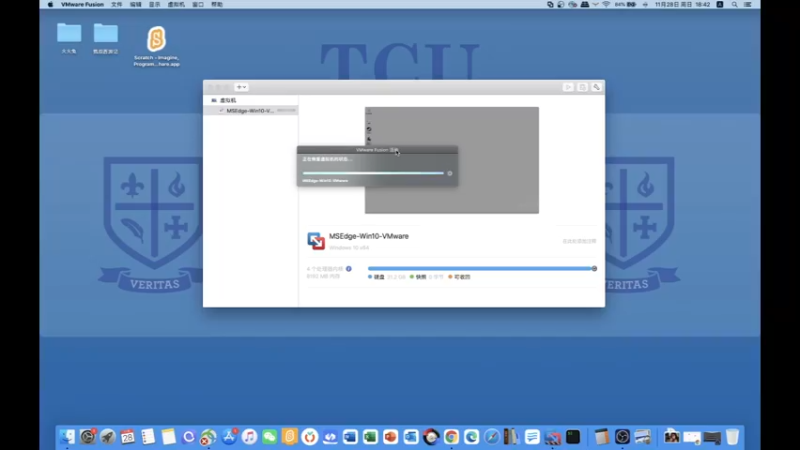Screen dimensions: 800x450
Task: Open the Apple menu
Action: click(50, 4)
